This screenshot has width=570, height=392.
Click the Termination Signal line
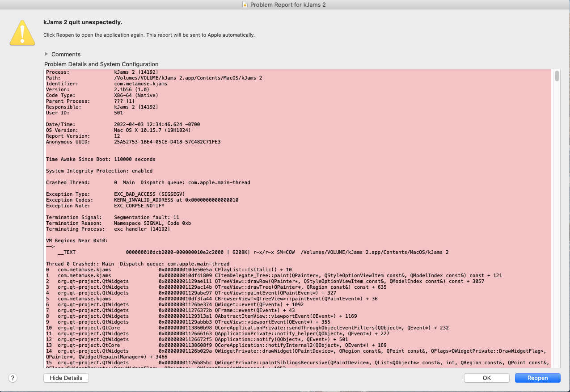pos(112,217)
